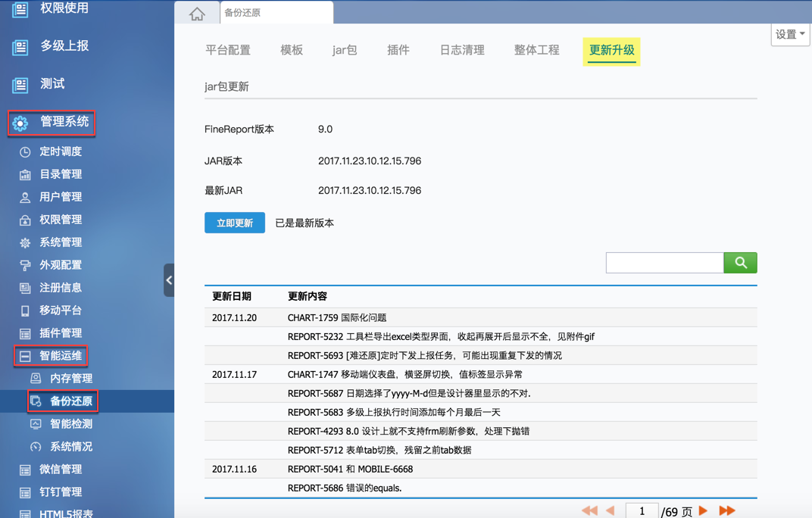Image resolution: width=812 pixels, height=518 pixels.
Task: Switch to the 平台配置 tab
Action: click(228, 50)
